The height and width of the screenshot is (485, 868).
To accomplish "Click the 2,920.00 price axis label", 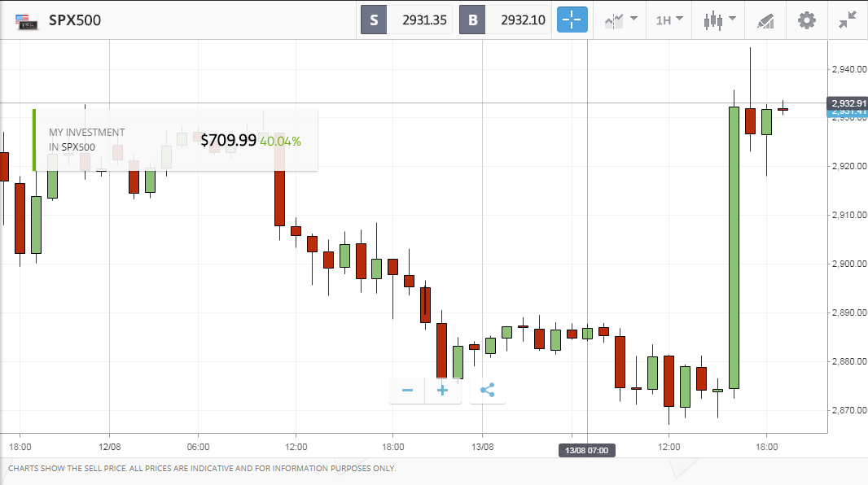I will [x=849, y=166].
